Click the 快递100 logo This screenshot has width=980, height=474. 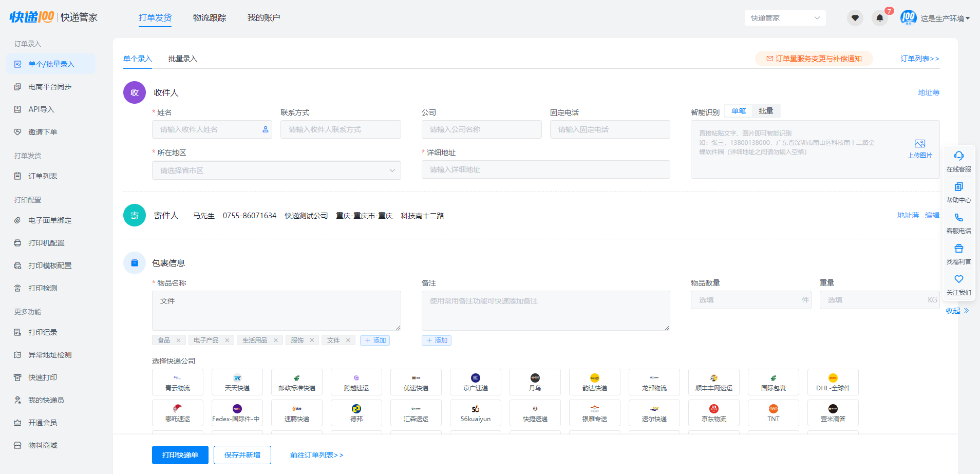point(32,17)
